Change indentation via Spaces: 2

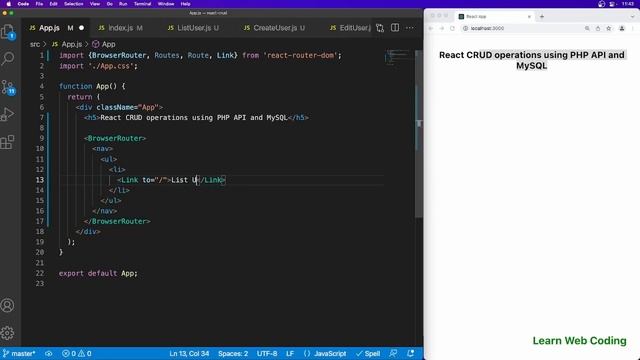click(233, 353)
